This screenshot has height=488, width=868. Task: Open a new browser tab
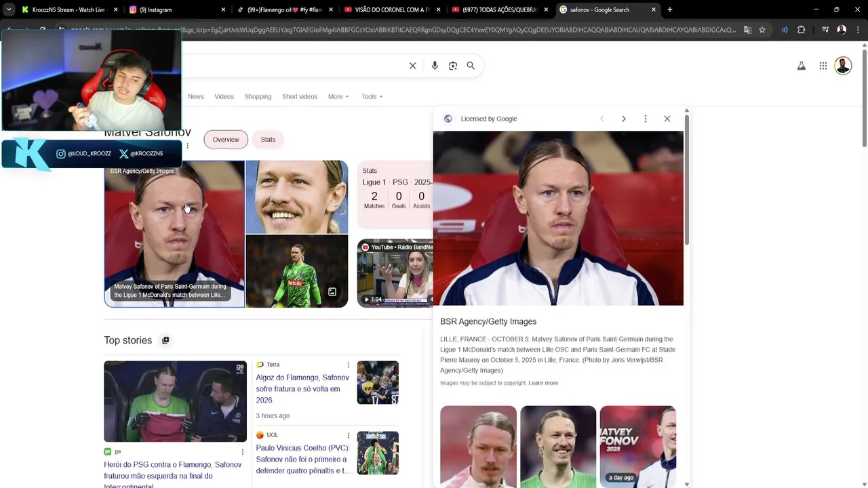point(670,9)
